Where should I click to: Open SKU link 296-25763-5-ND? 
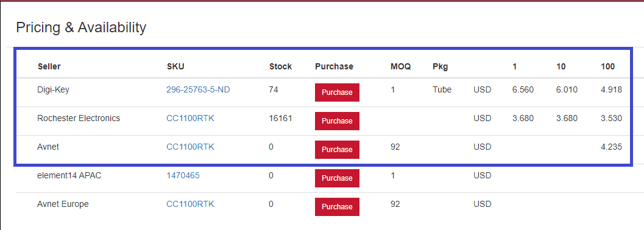198,90
